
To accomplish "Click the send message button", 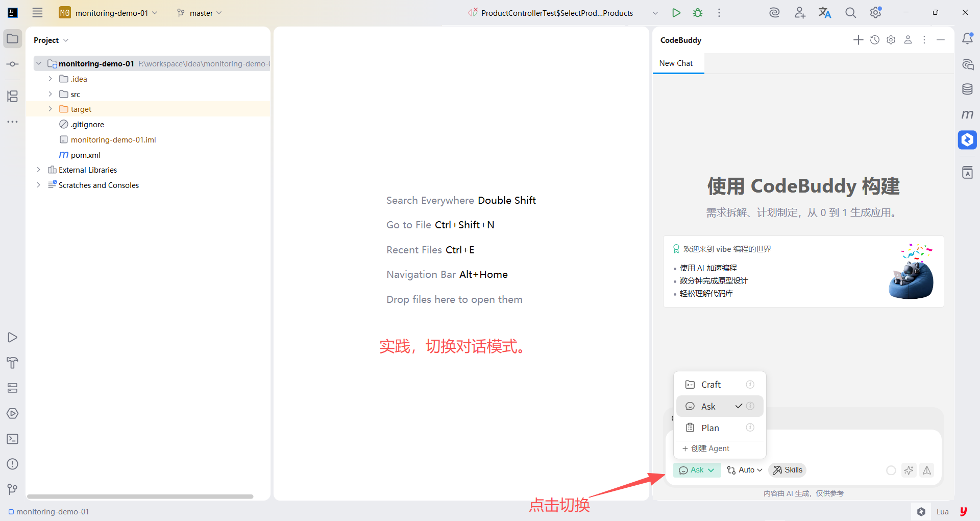I will tap(927, 470).
